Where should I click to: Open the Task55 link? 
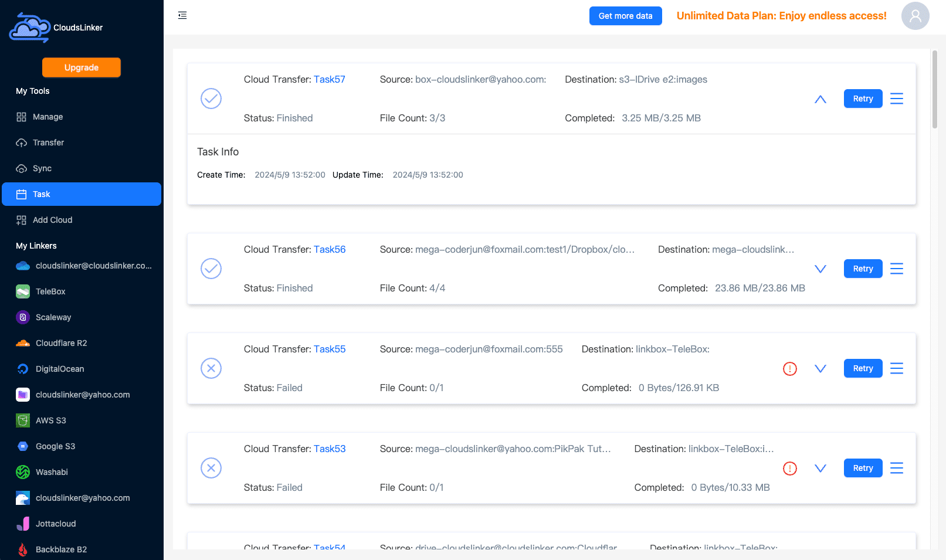[x=330, y=349]
